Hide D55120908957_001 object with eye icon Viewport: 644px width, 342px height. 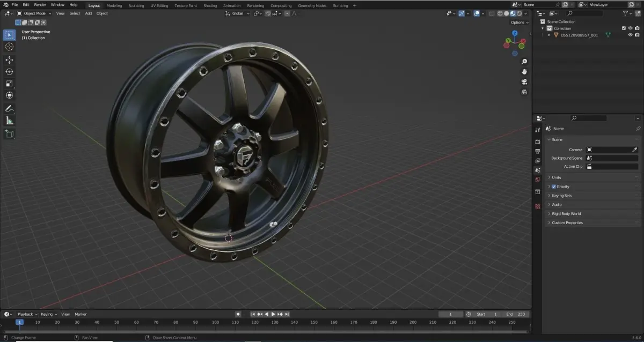[x=630, y=35]
